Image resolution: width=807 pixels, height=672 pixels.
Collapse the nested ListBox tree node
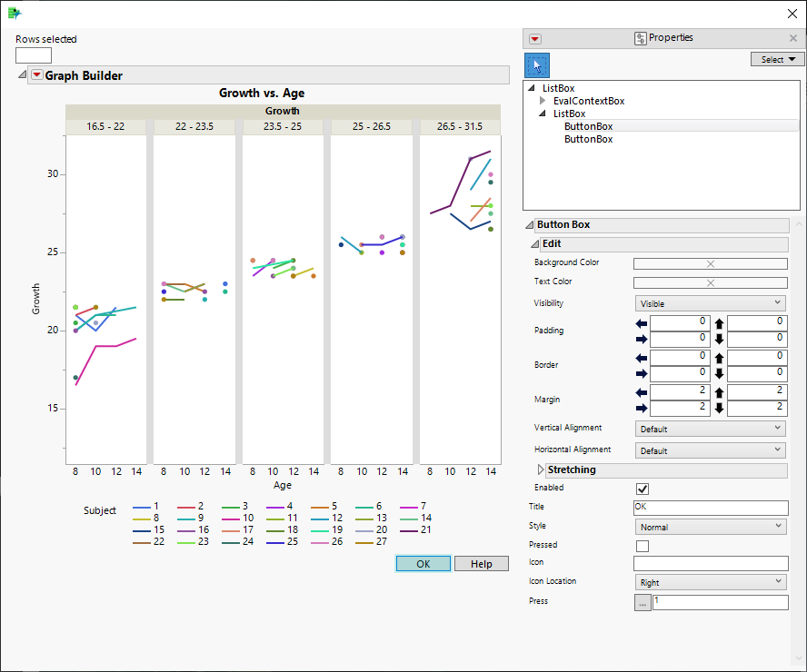click(x=542, y=114)
